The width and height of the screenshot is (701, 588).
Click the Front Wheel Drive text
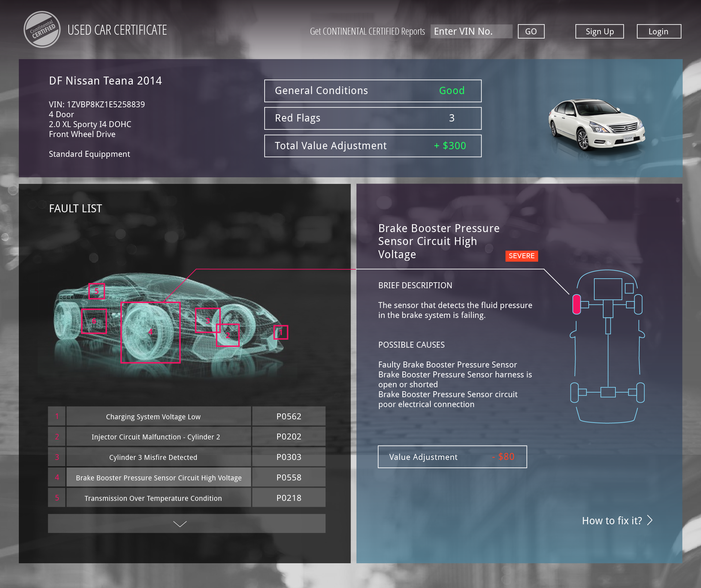click(x=82, y=134)
